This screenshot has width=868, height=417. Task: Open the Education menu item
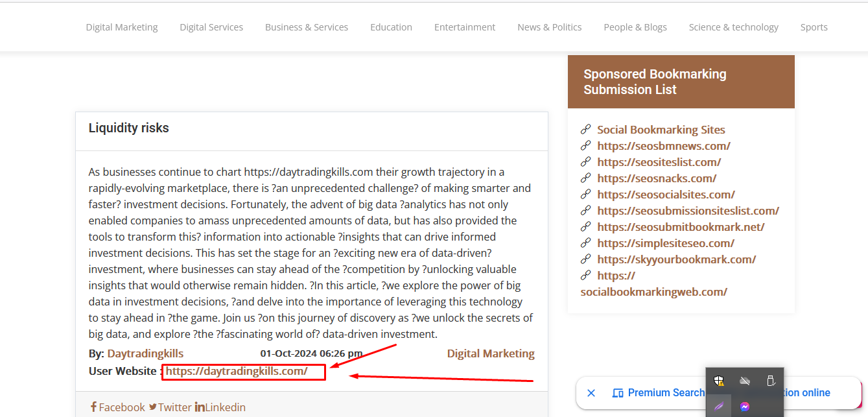(391, 27)
